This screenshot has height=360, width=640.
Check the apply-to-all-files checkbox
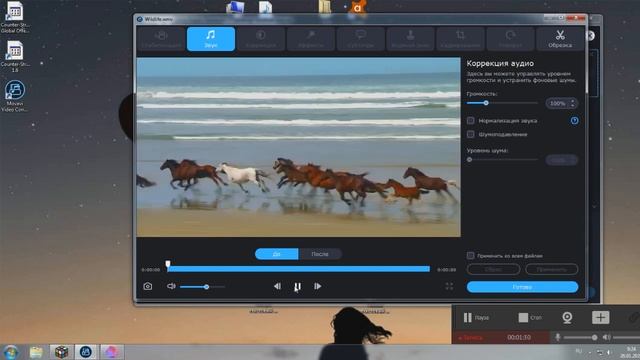click(x=471, y=256)
